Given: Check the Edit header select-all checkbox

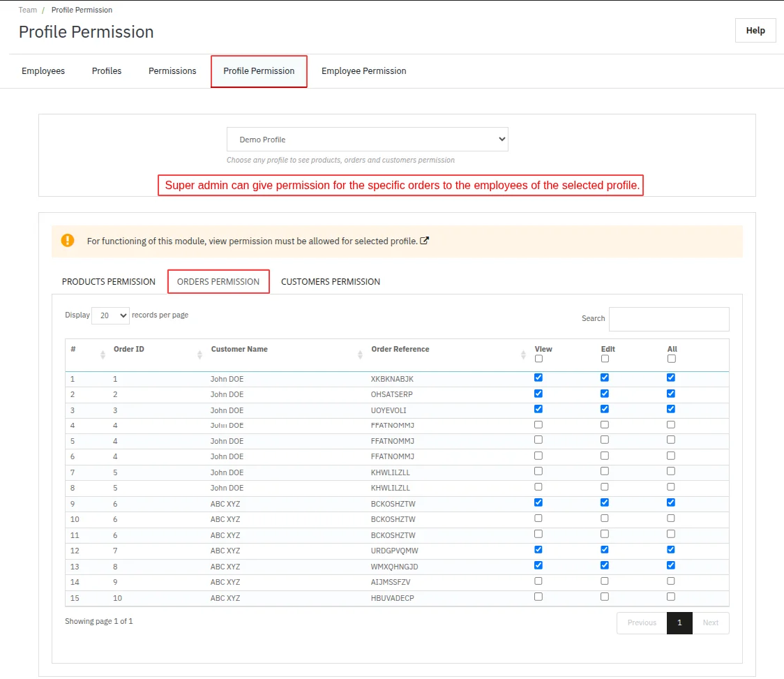Looking at the screenshot, I should (605, 359).
